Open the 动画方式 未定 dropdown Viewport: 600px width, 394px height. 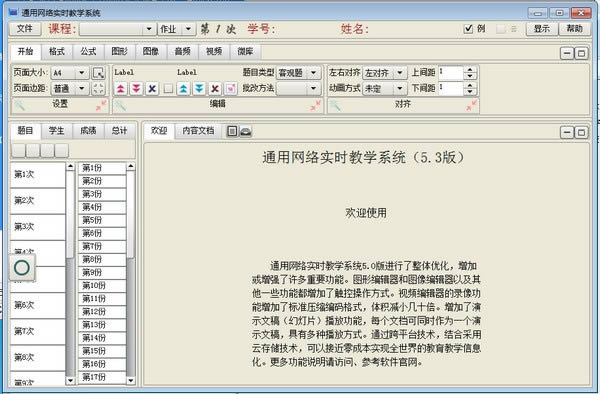[x=400, y=89]
